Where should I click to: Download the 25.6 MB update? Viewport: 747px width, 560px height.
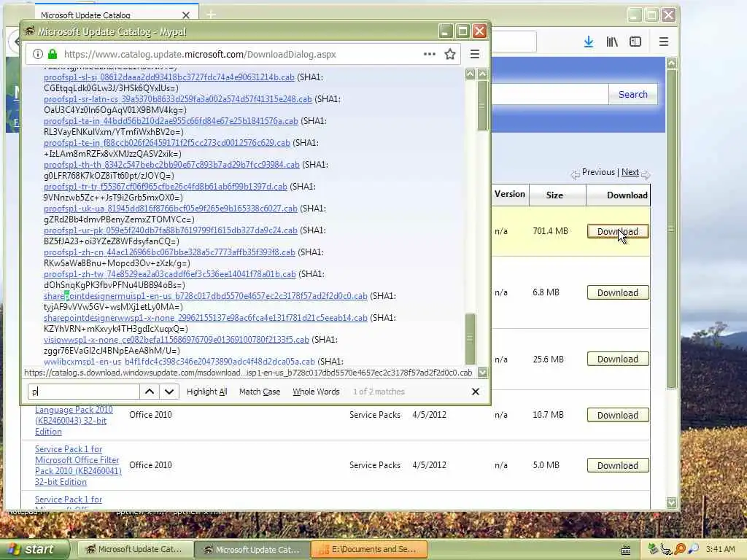617,359
